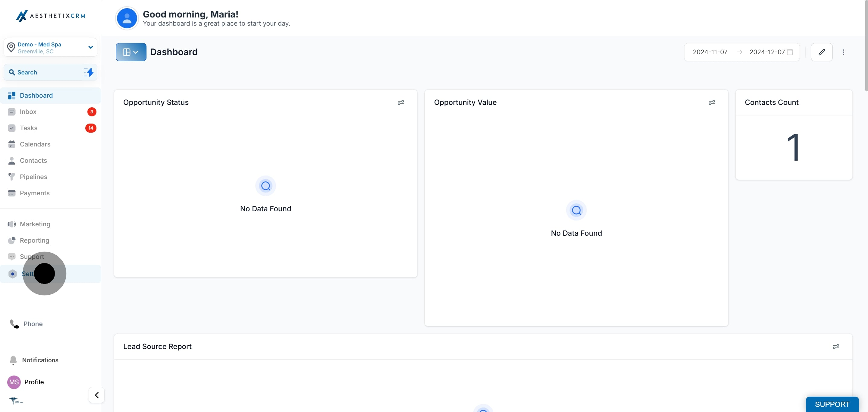This screenshot has width=868, height=412.
Task: Click the blue SUPPORT button
Action: tap(832, 404)
